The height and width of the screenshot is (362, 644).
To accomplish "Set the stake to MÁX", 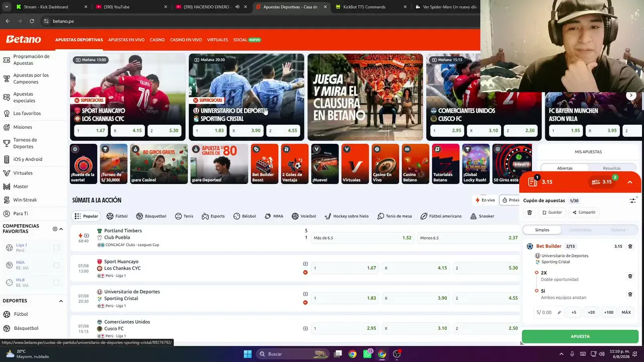I will click(626, 312).
